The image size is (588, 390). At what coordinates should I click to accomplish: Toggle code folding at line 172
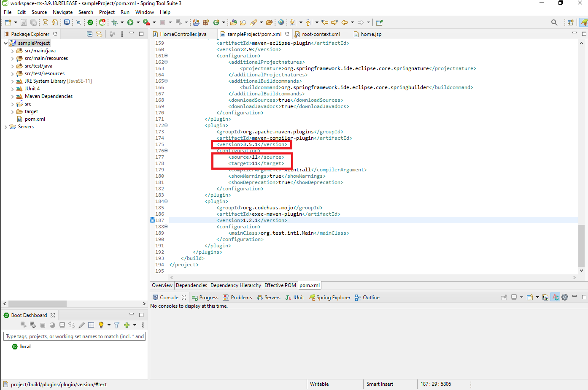[x=166, y=125]
